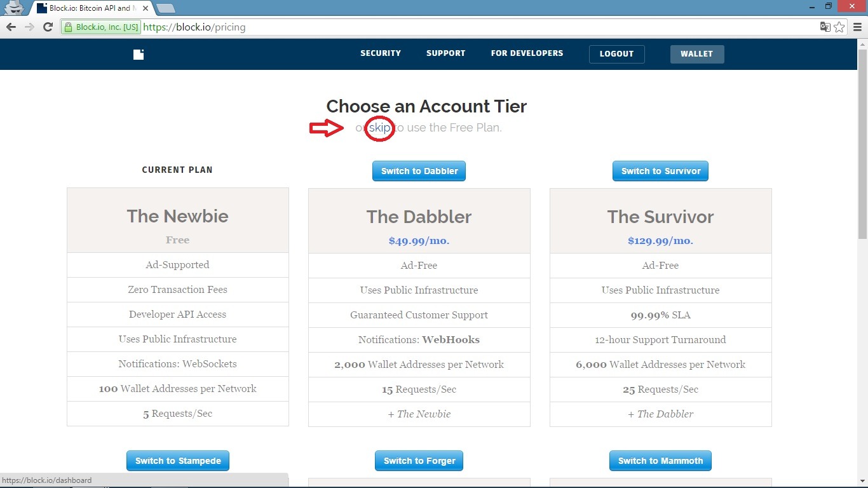
Task: Open the Chrome menu icon
Action: (x=857, y=27)
